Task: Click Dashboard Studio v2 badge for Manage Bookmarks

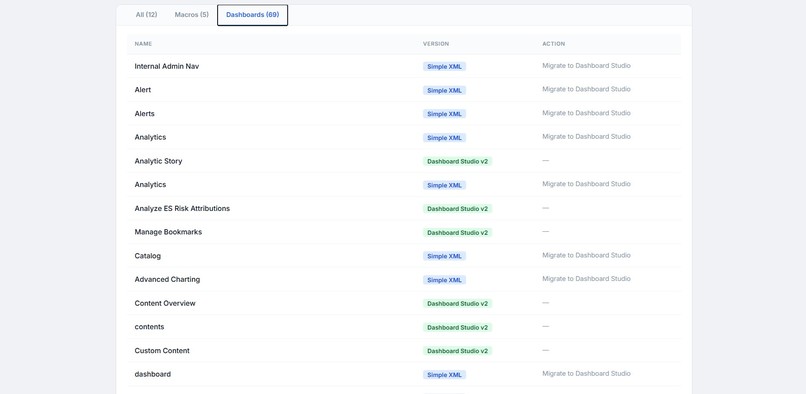Action: click(x=457, y=232)
